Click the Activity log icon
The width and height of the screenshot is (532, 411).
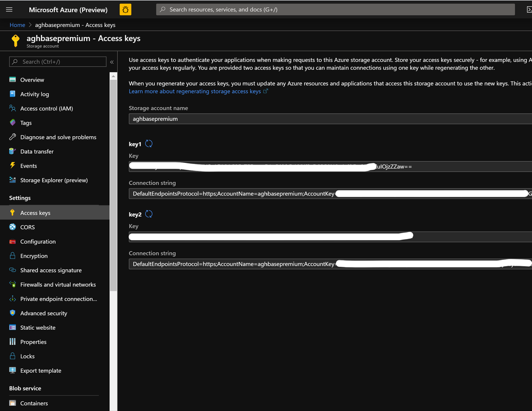click(x=13, y=94)
